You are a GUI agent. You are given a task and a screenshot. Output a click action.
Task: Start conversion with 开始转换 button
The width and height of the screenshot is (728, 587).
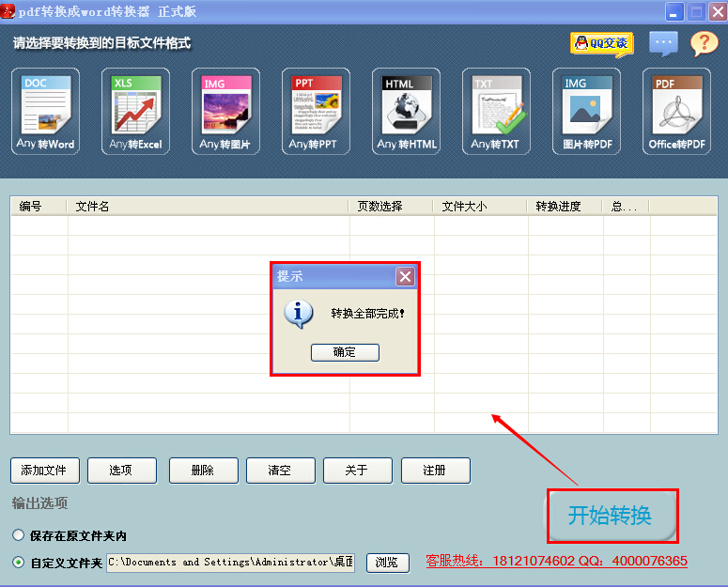tap(611, 516)
